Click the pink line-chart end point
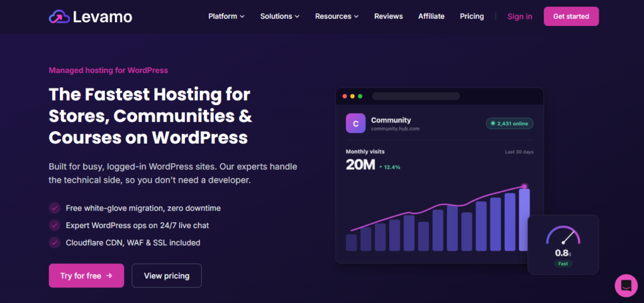Viewport: 644px width, 303px height. click(x=525, y=186)
